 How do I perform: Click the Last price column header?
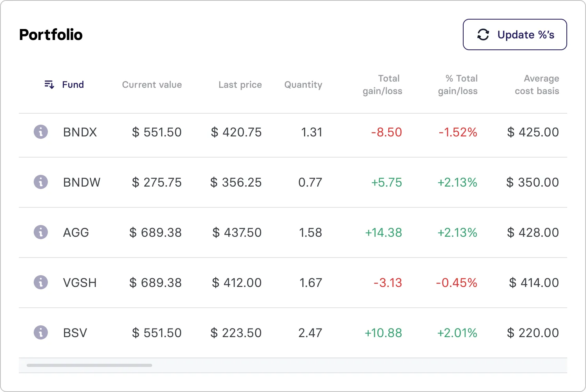(x=240, y=85)
